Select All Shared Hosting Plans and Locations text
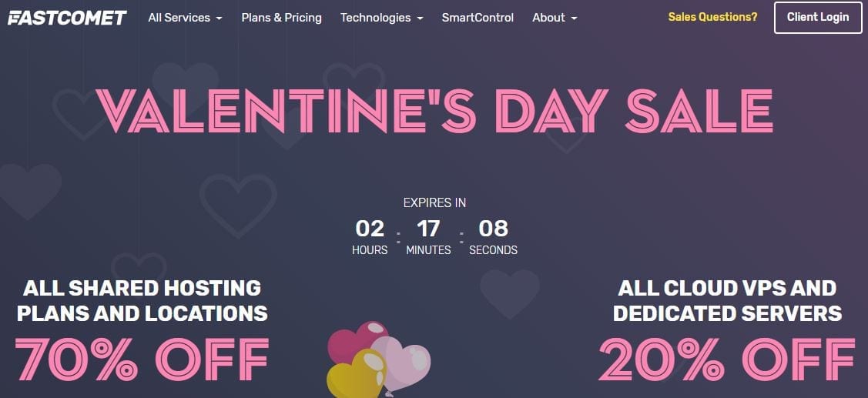868x398 pixels. pyautogui.click(x=142, y=300)
